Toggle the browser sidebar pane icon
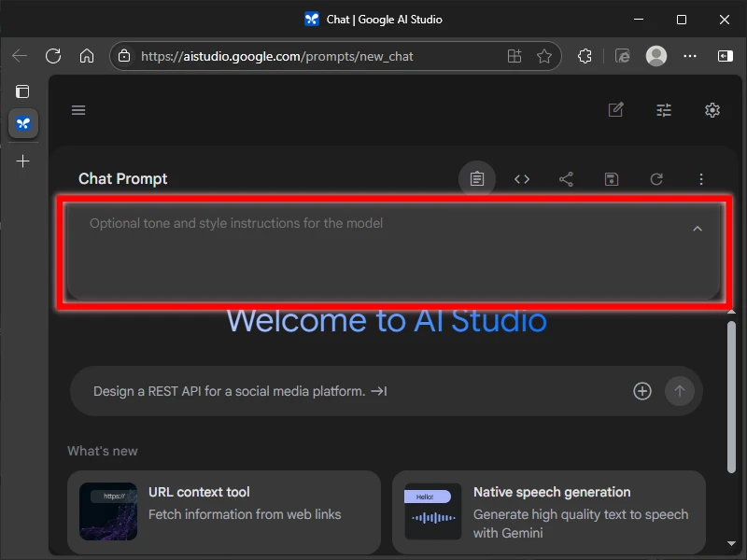This screenshot has height=560, width=747. (726, 56)
